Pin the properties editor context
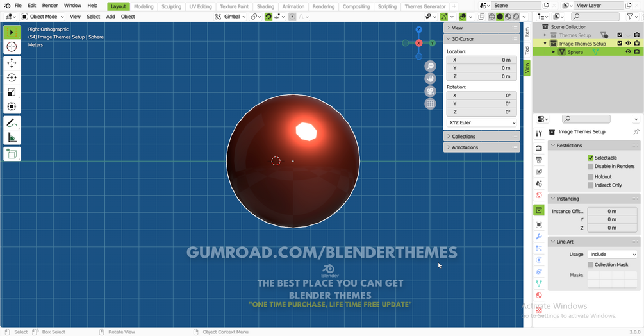The image size is (644, 336). pyautogui.click(x=636, y=132)
